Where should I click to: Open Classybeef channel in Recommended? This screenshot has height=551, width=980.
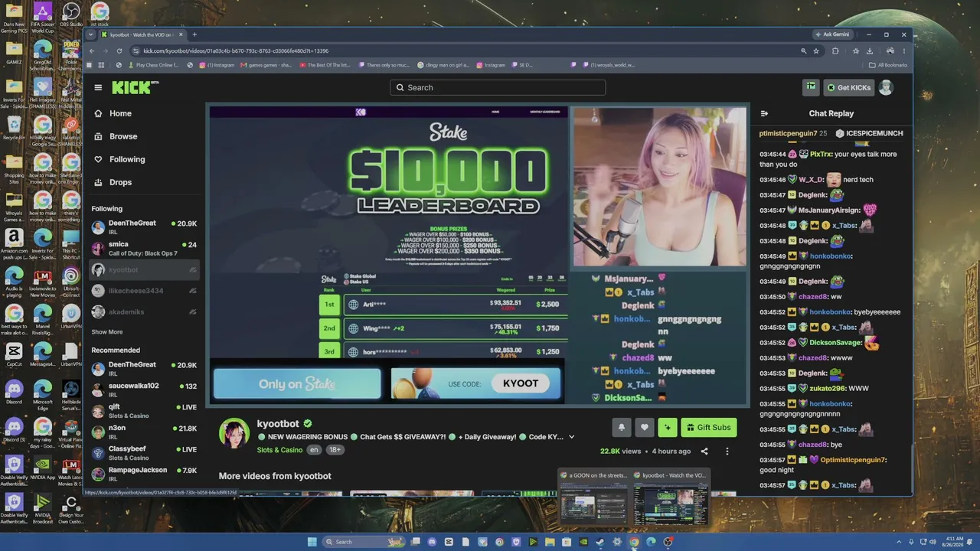[x=144, y=453]
